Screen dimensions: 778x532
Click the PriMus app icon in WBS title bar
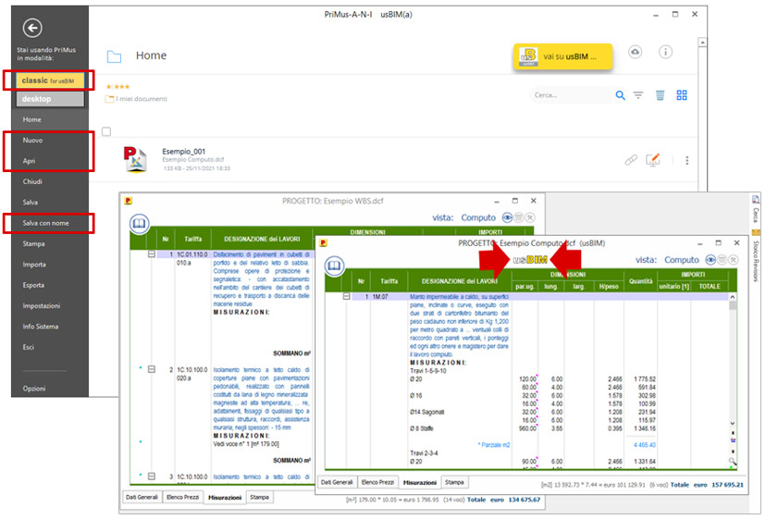129,201
